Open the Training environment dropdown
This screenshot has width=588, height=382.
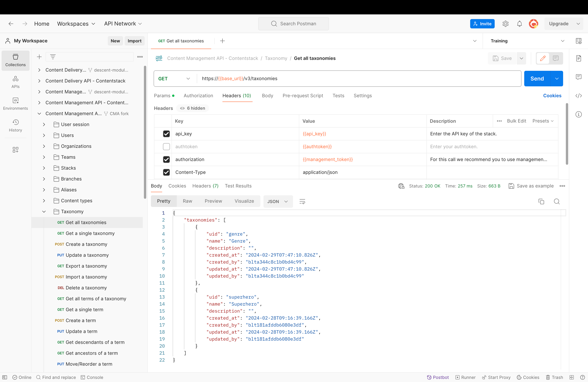(x=527, y=41)
